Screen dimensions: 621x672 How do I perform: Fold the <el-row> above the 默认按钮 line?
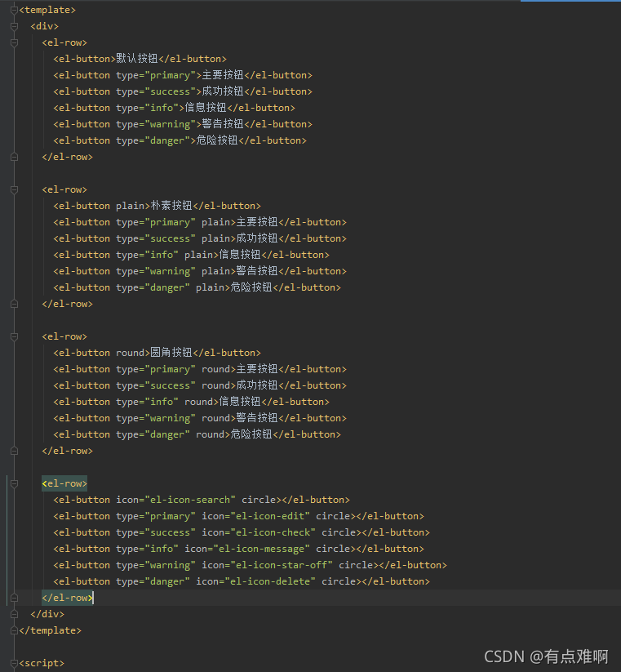point(14,42)
